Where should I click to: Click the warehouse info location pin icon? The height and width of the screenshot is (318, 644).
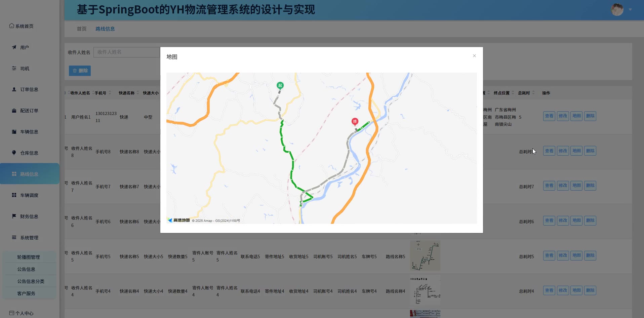coord(14,153)
